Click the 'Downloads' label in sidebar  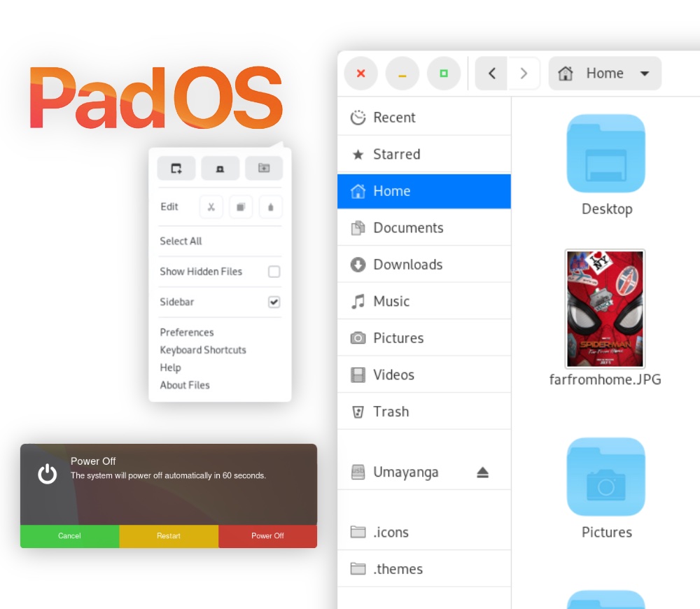(x=408, y=265)
